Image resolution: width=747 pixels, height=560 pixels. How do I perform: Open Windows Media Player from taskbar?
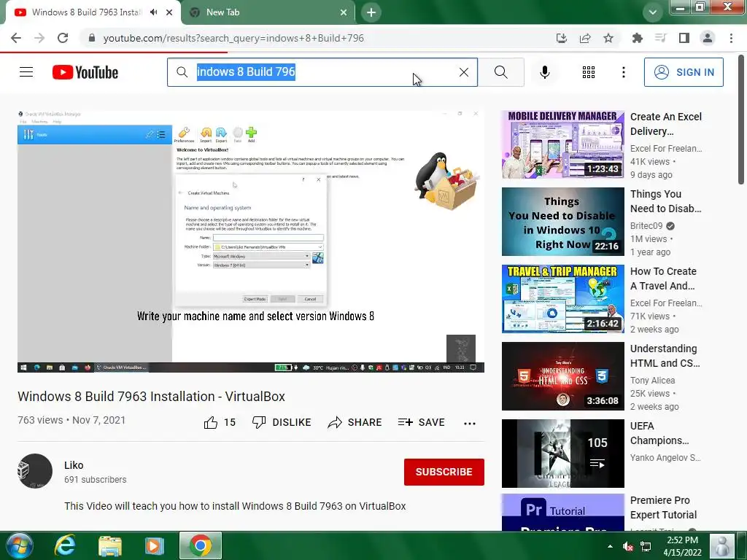point(155,545)
